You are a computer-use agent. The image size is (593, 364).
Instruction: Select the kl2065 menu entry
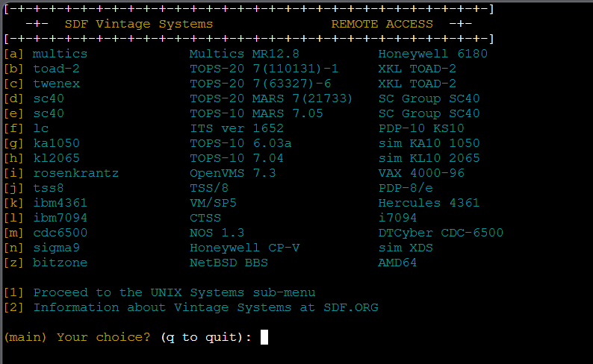(56, 158)
